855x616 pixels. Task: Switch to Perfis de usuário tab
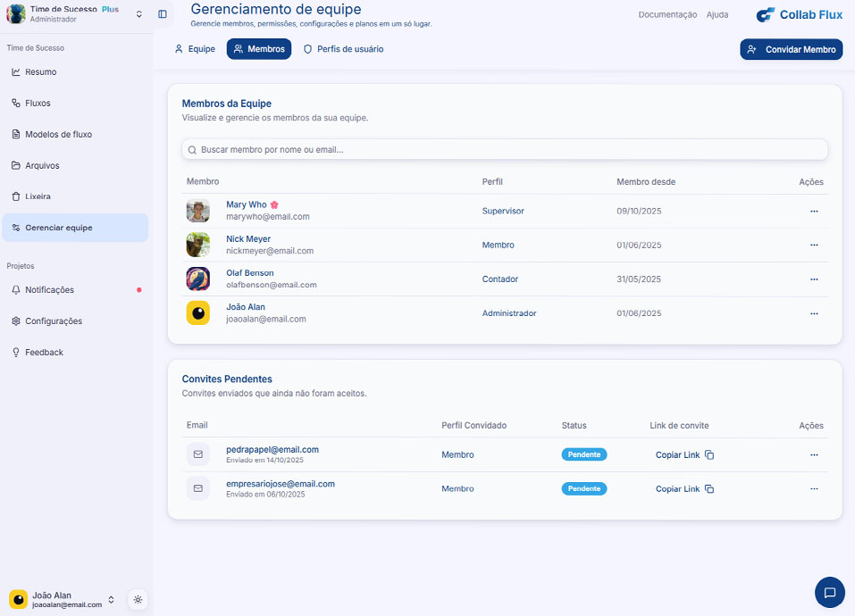click(343, 49)
